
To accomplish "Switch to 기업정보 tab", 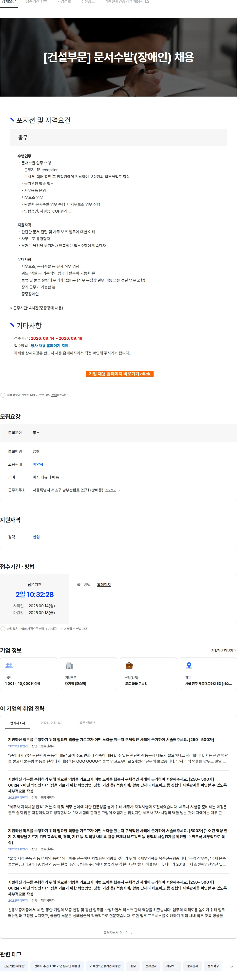I will [x=64, y=2].
